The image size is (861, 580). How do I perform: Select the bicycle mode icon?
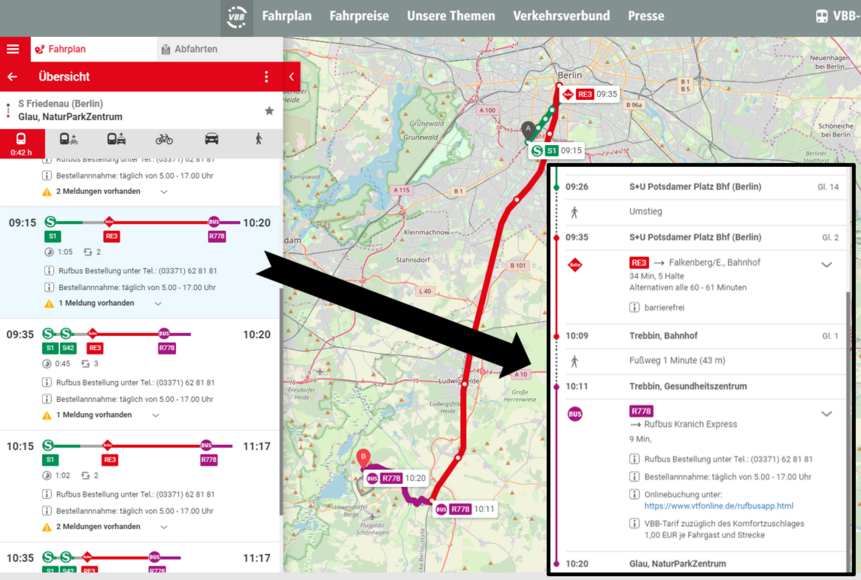(164, 139)
